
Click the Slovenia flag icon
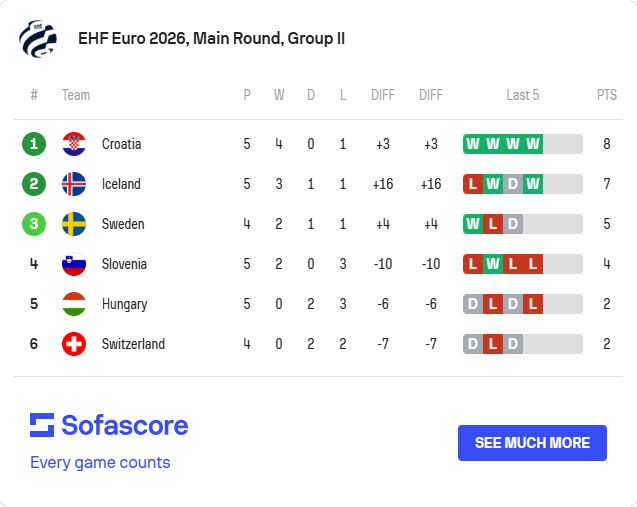coord(74,264)
